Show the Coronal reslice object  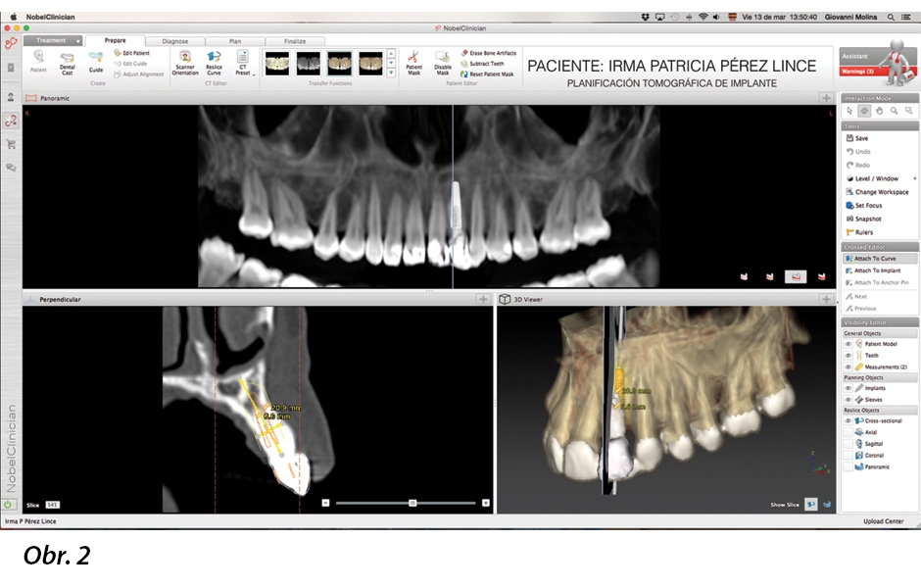click(848, 456)
